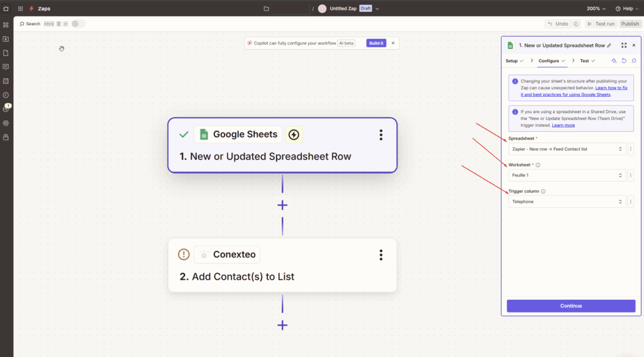Open the Learn more link
The image size is (644, 357).
563,125
